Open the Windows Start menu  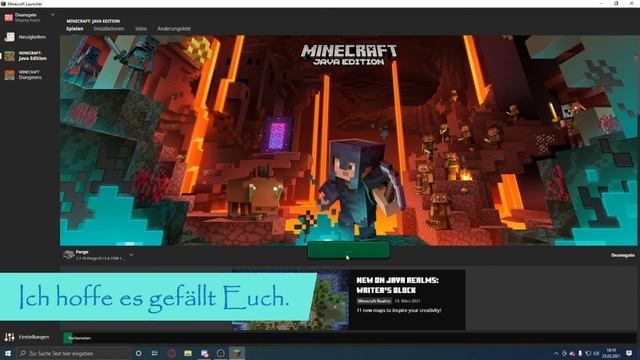pyautogui.click(x=8, y=353)
